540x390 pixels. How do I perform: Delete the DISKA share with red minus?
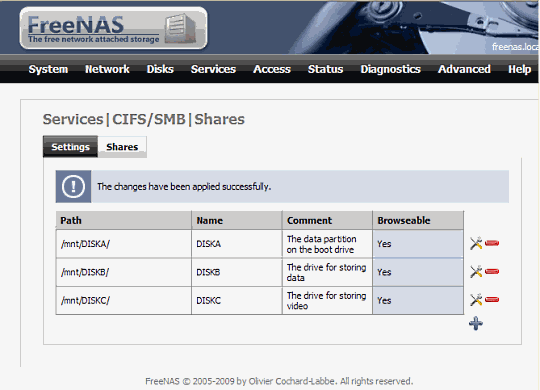492,244
